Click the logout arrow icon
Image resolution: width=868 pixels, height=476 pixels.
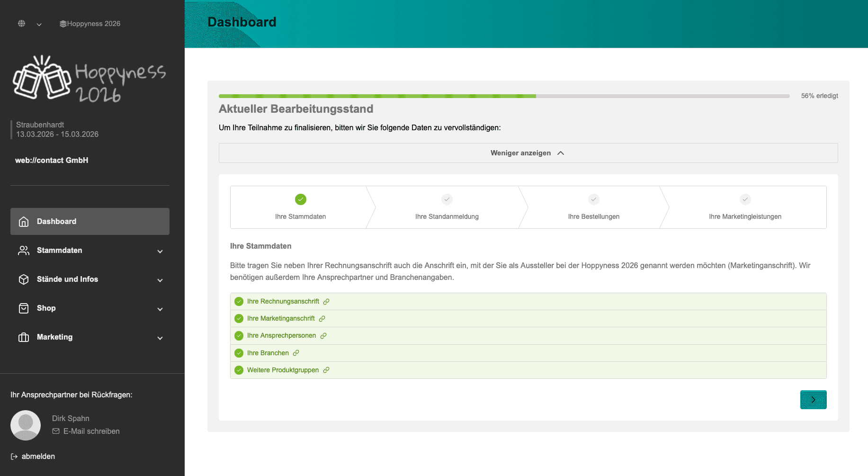(14, 457)
